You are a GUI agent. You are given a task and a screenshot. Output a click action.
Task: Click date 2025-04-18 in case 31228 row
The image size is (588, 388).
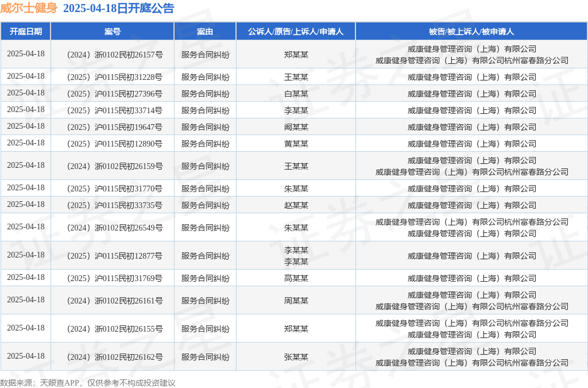[26, 76]
